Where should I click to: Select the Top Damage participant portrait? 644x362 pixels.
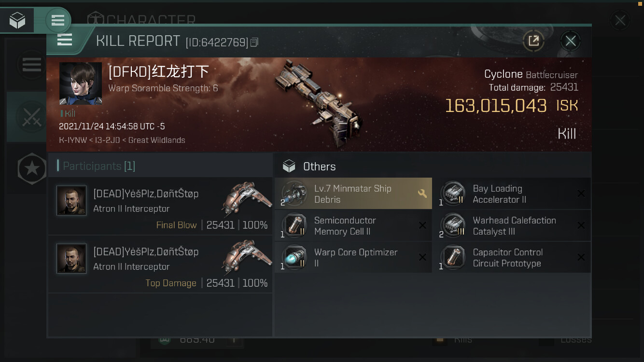pos(71,258)
